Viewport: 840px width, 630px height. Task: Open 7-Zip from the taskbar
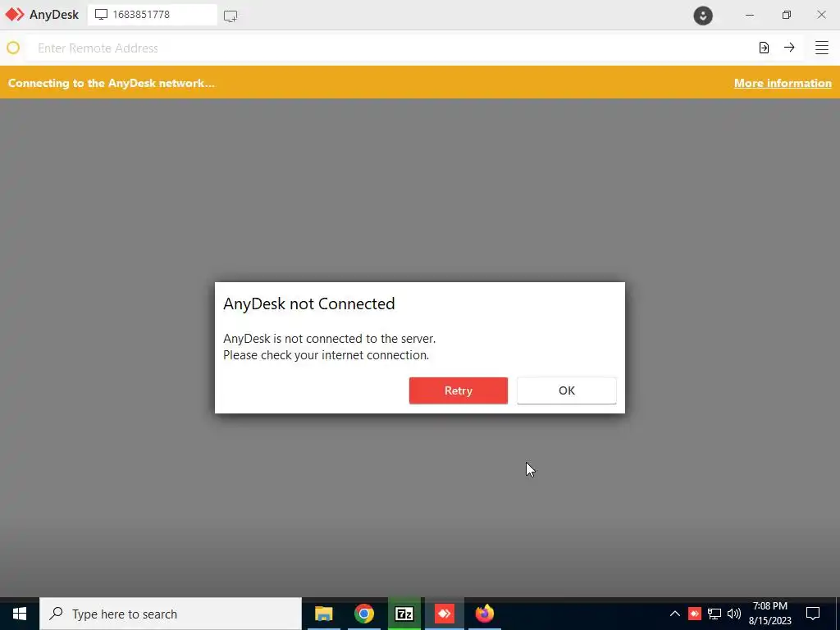coord(404,614)
